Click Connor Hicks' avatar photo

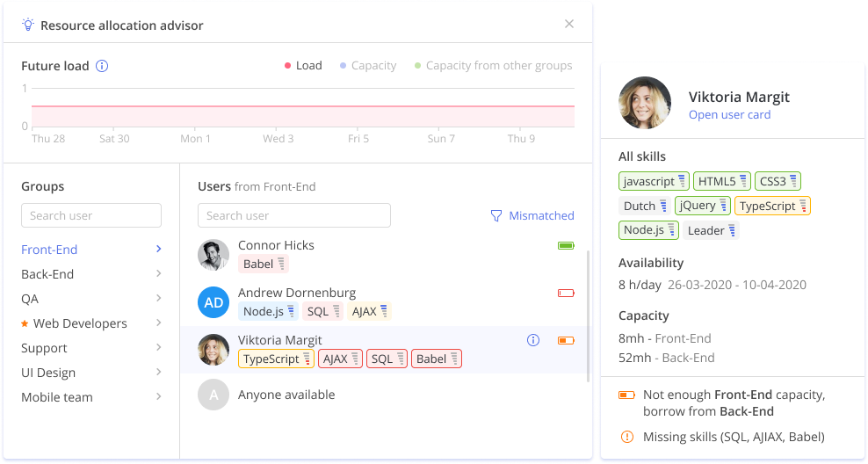click(x=213, y=255)
